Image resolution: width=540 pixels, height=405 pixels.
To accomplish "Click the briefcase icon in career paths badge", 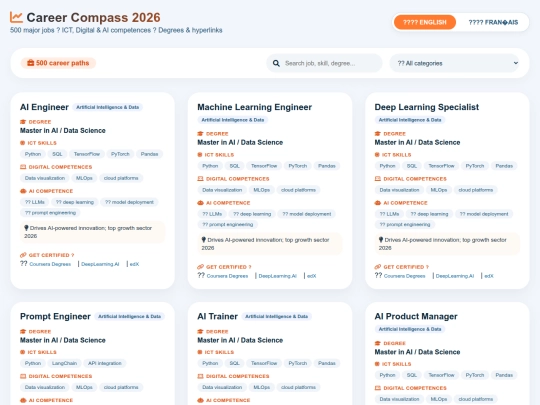I will tap(31, 63).
